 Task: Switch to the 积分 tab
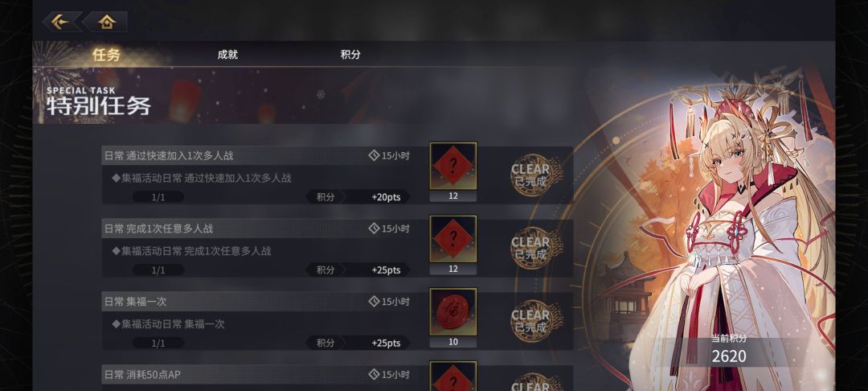[350, 54]
